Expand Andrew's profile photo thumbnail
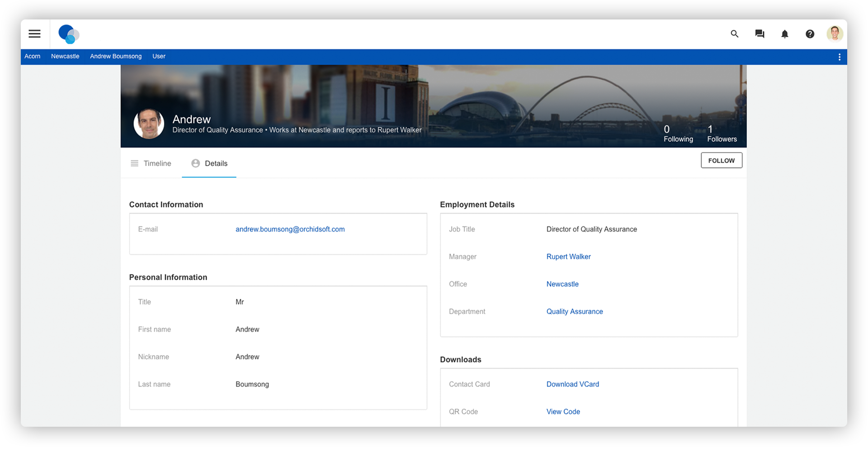 pyautogui.click(x=148, y=124)
